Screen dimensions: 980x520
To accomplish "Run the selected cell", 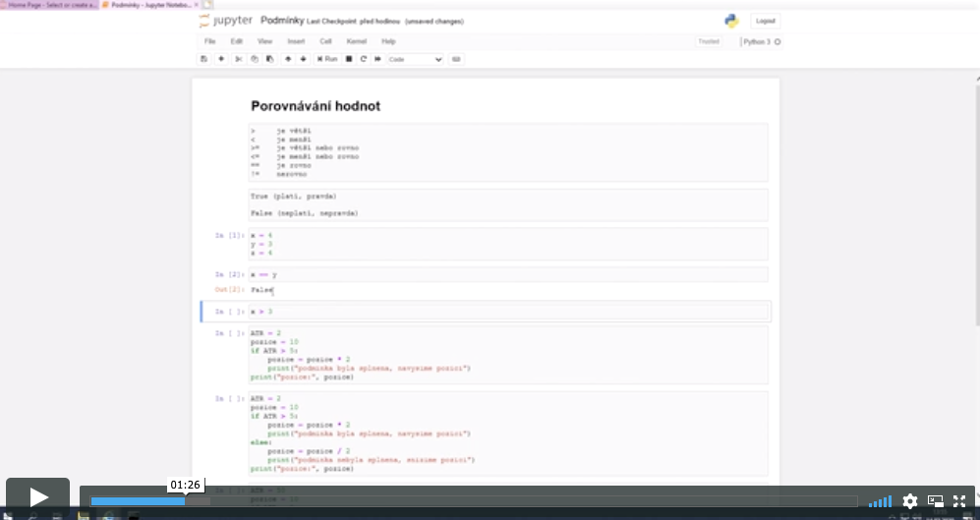I will pos(327,59).
